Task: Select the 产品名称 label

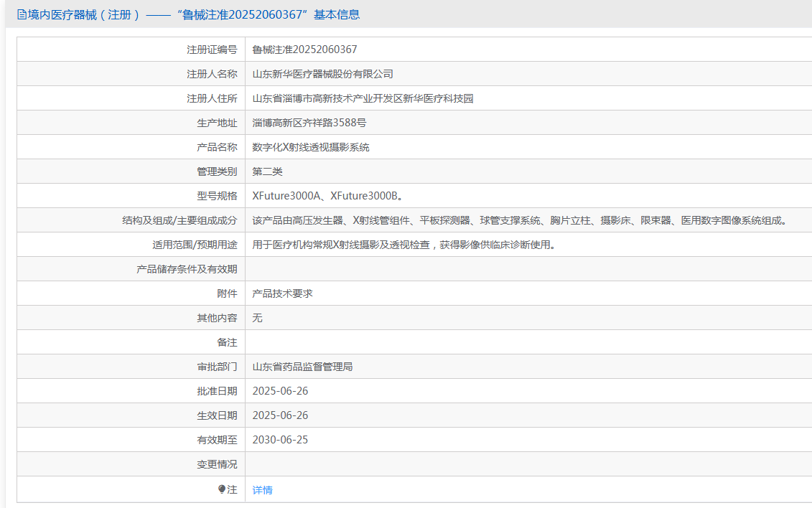Action: pyautogui.click(x=217, y=147)
